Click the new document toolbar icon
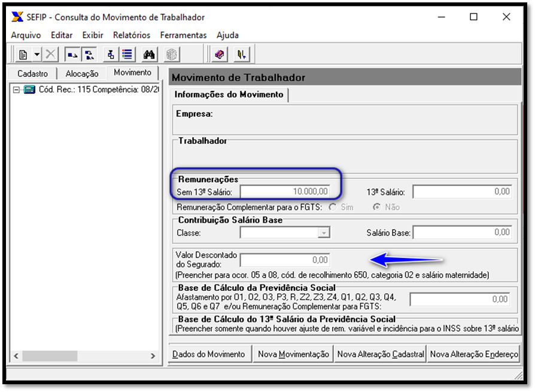Screen dimensions: 535x392 point(23,54)
